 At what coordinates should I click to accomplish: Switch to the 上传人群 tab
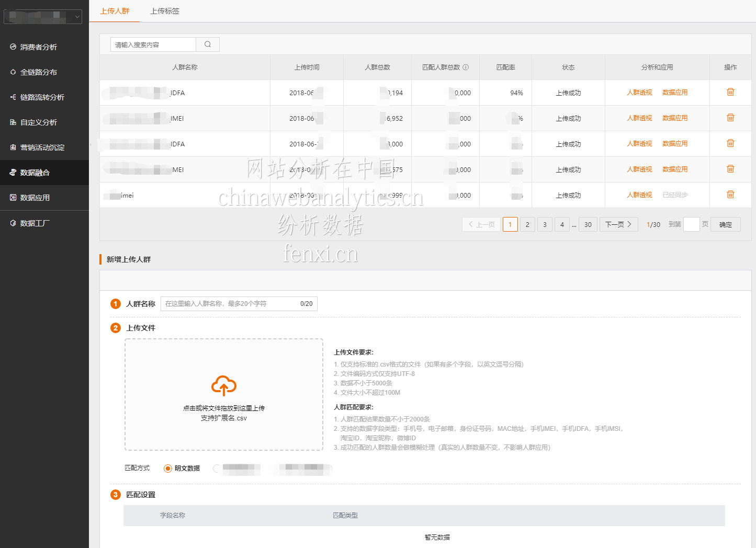[115, 11]
